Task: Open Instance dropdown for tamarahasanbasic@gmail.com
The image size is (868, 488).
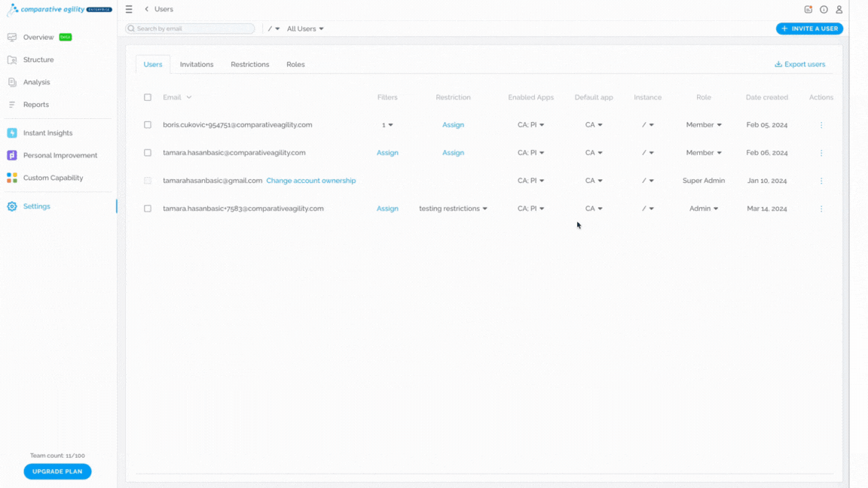Action: click(648, 181)
